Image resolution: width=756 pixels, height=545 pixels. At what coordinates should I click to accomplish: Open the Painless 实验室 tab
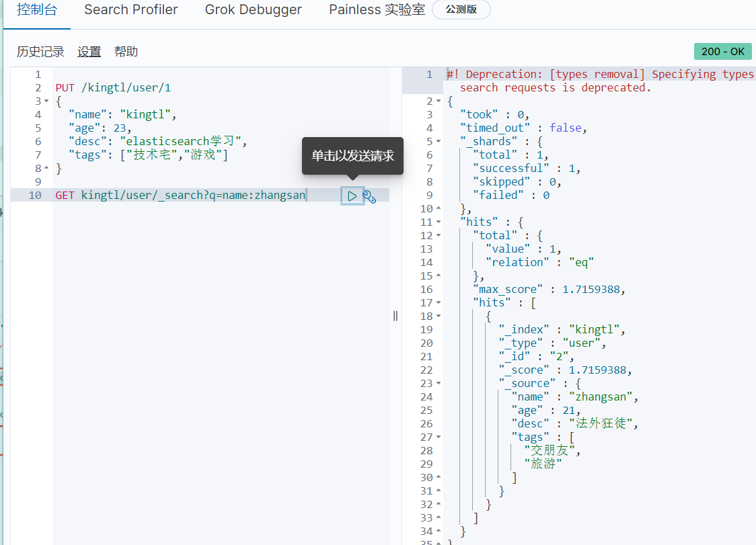pyautogui.click(x=377, y=10)
